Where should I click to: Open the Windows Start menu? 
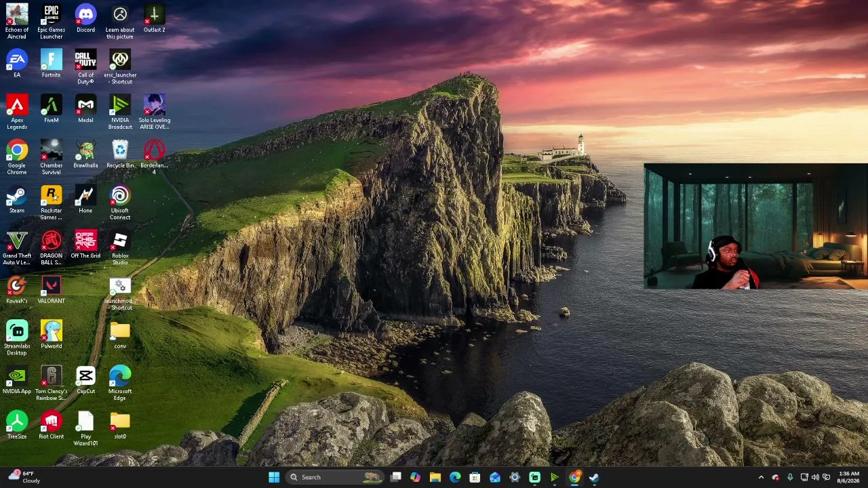coord(274,477)
